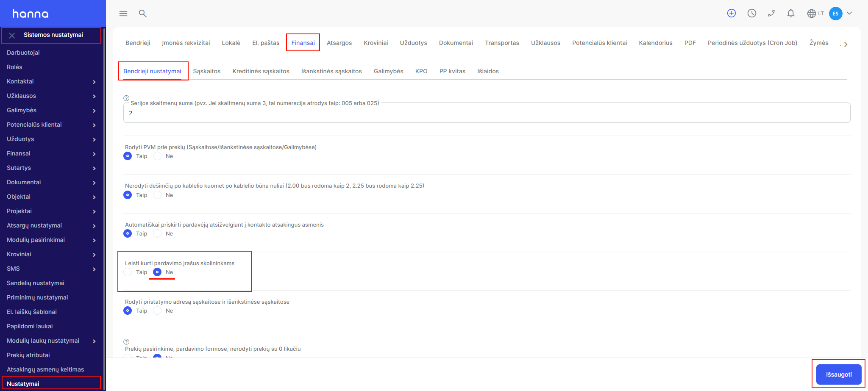Select Taip for Rodyti PVM prie prekių
The height and width of the screenshot is (391, 868).
click(x=128, y=156)
